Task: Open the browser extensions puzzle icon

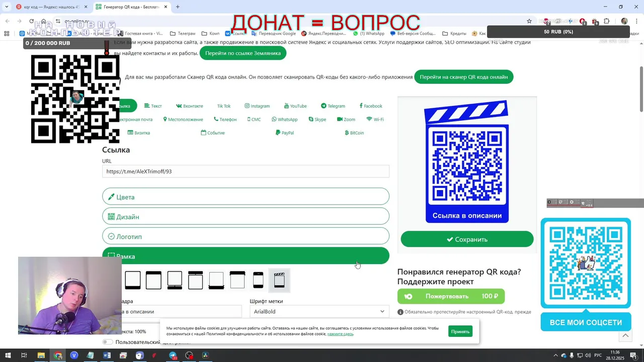Action: click(x=606, y=21)
